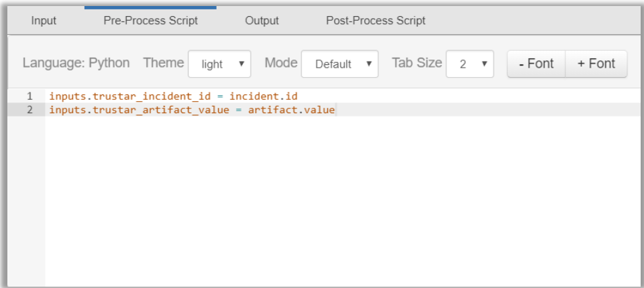The width and height of the screenshot is (644, 288).
Task: Click the Theme label
Action: [164, 63]
